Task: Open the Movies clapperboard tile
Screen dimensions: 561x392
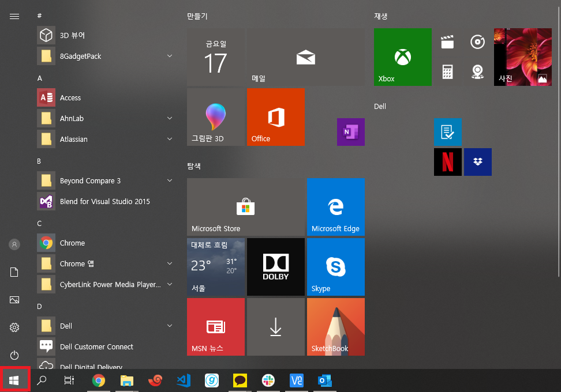Action: click(x=447, y=42)
